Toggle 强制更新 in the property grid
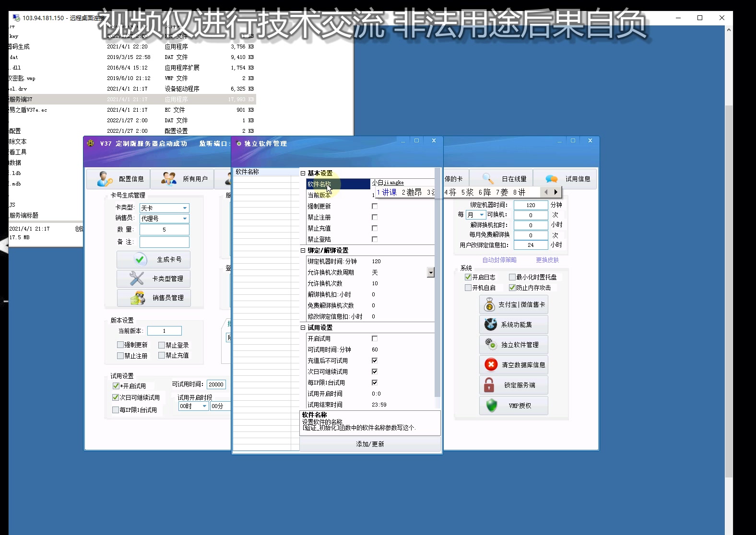 click(x=375, y=206)
